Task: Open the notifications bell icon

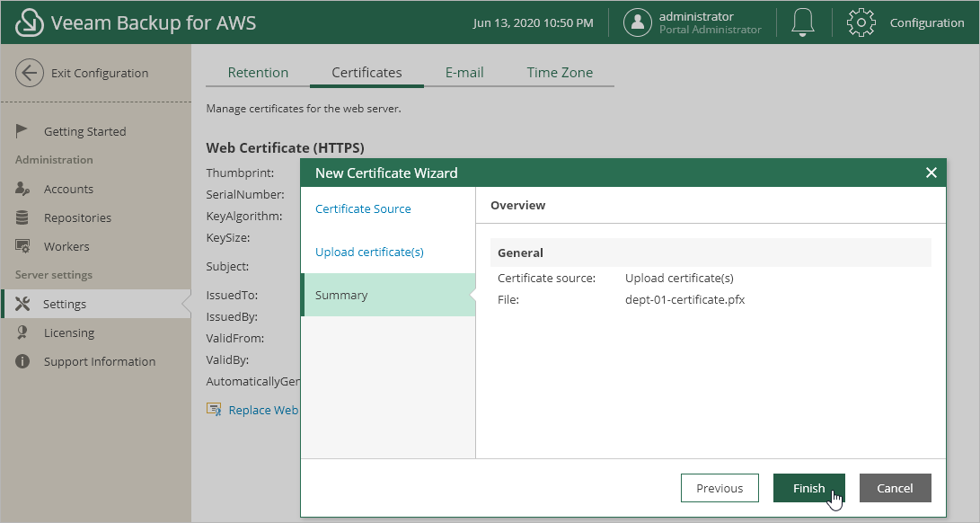Action: [803, 22]
